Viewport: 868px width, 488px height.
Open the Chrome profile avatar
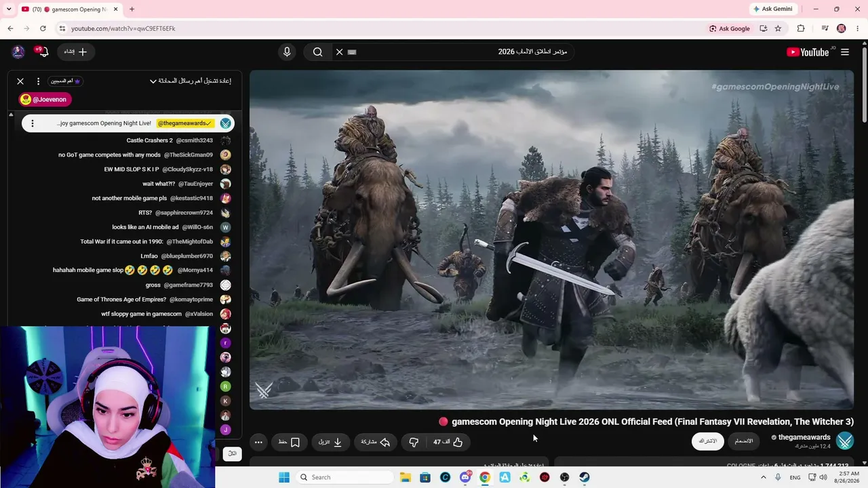point(842,28)
